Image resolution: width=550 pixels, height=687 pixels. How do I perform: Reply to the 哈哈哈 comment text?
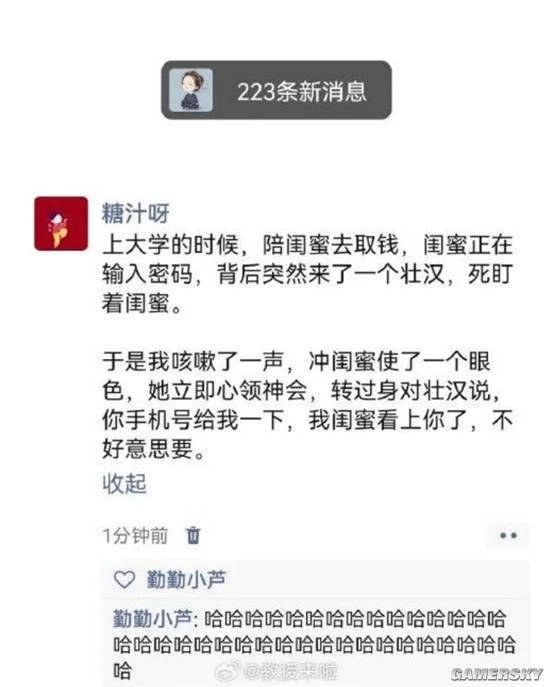point(314,644)
